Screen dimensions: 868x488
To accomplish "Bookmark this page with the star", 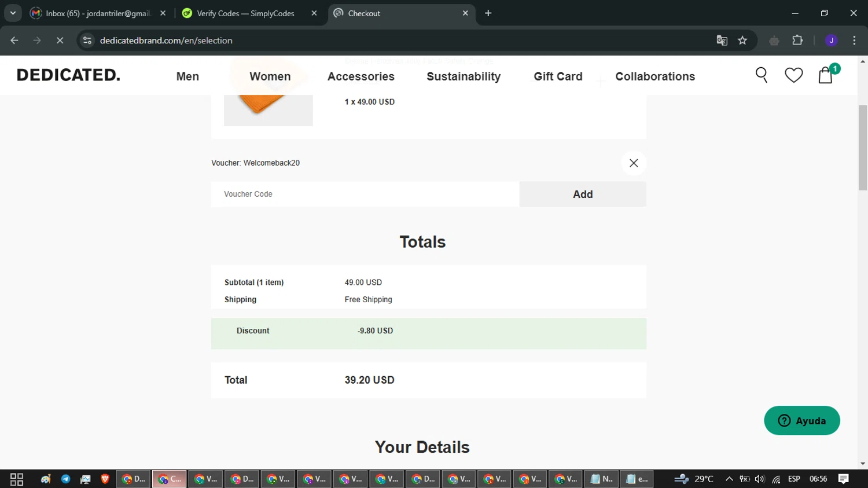I will pyautogui.click(x=742, y=41).
